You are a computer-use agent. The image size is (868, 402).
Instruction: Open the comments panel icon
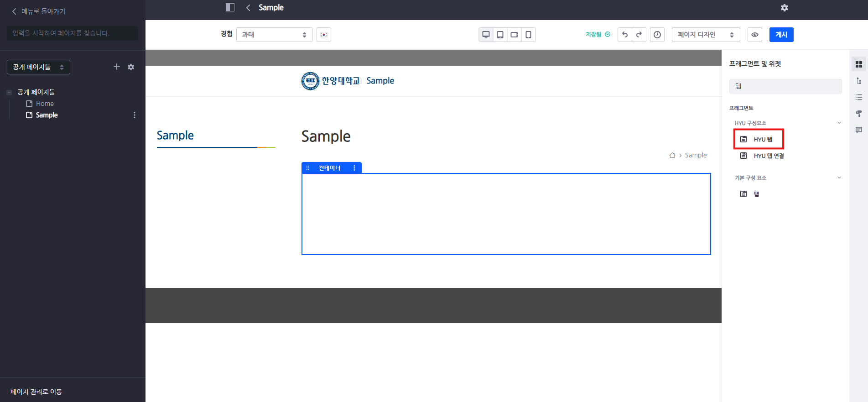coord(859,130)
